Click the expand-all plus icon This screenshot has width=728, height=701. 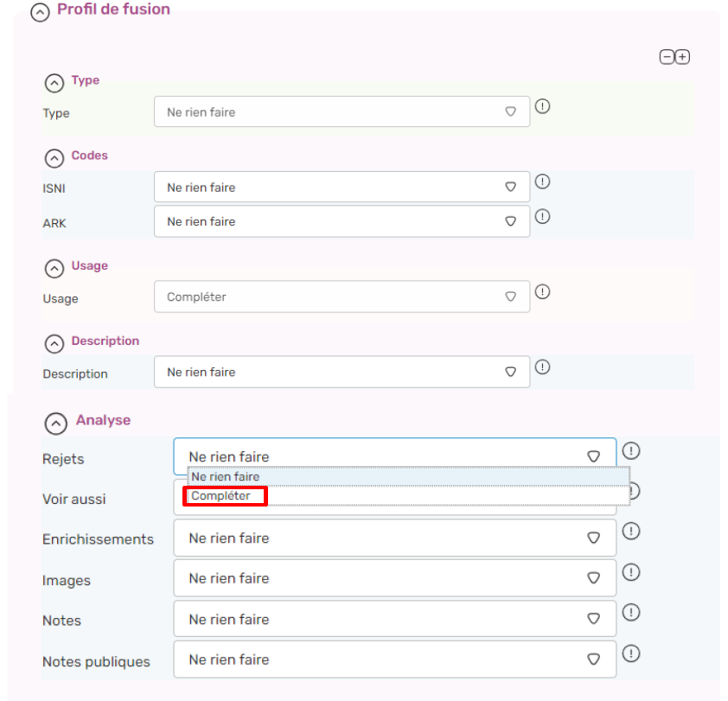click(682, 57)
